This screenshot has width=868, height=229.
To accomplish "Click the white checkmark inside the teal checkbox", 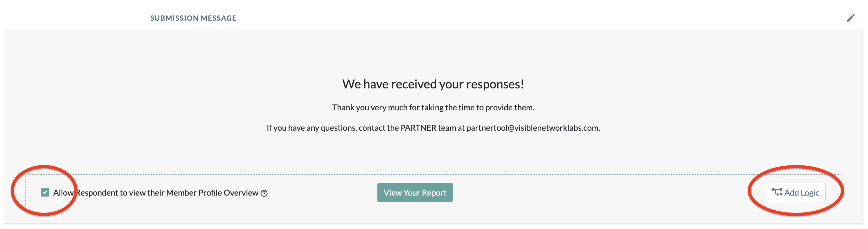I will pos(45,192).
